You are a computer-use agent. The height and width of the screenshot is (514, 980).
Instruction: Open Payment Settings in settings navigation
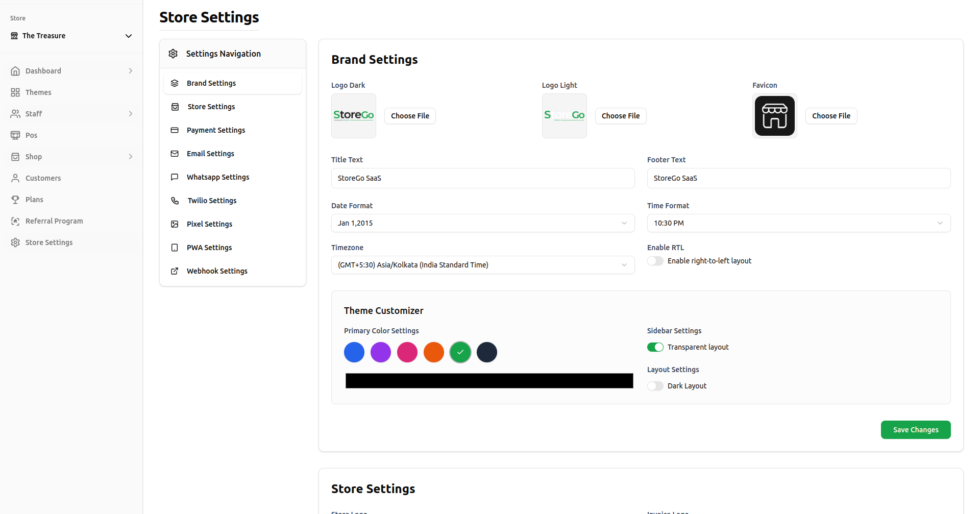(215, 130)
